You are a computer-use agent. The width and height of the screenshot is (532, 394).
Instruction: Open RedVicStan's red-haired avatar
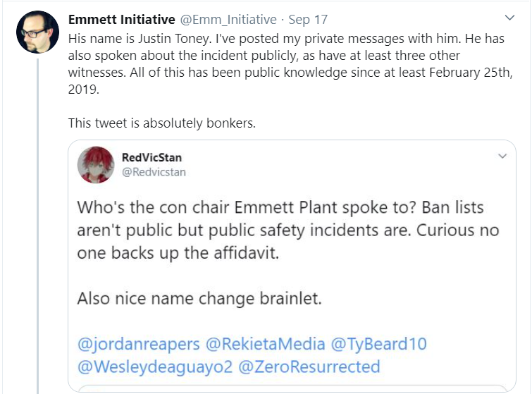click(96, 165)
